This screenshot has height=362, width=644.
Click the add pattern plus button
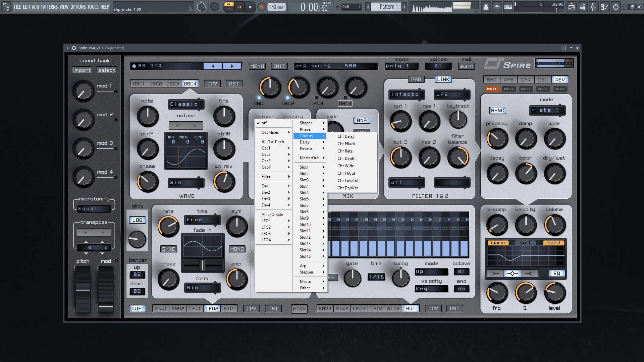tap(404, 7)
